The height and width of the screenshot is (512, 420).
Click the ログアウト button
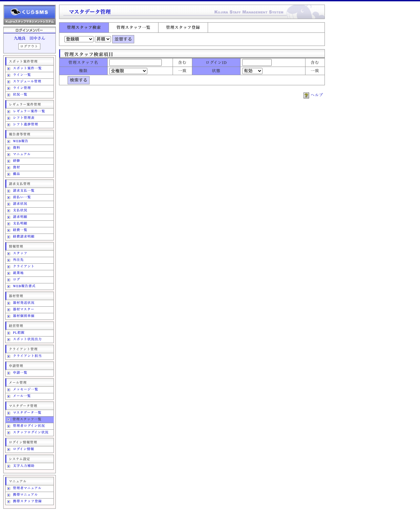(29, 46)
